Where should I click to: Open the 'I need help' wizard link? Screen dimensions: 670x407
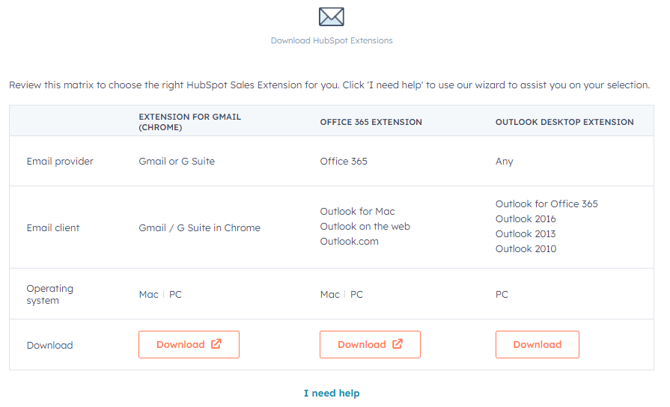pos(332,393)
